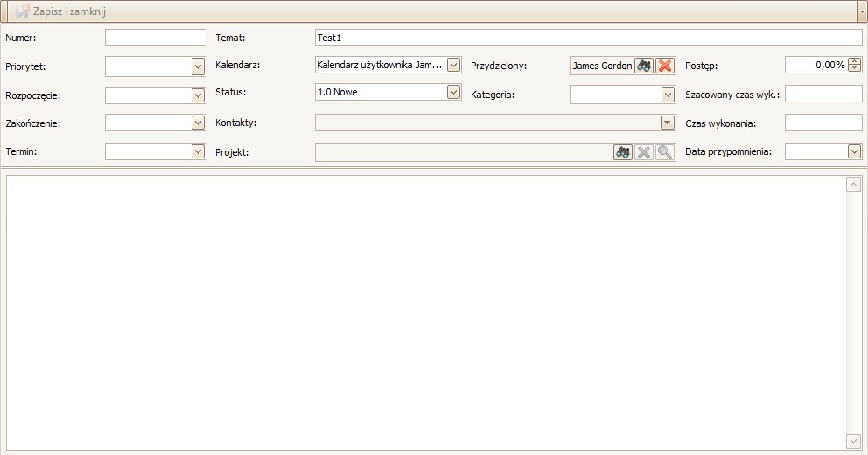Open the Data przypomnienia date picker

(854, 152)
